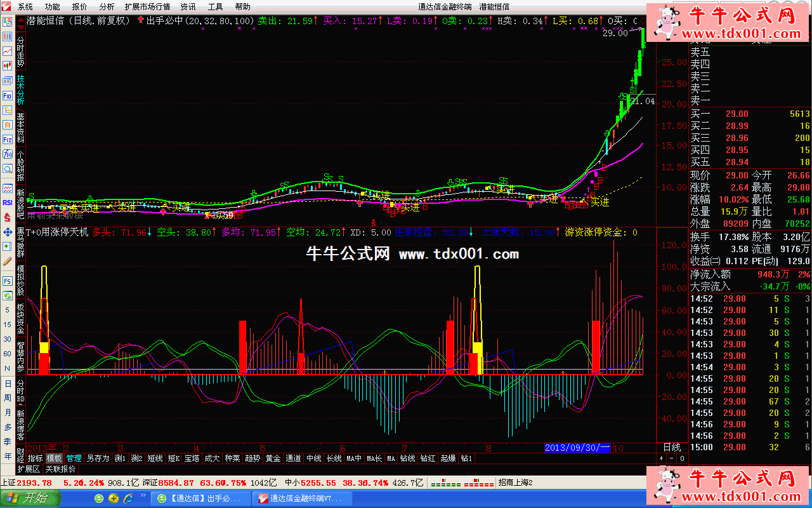The width and height of the screenshot is (812, 508).
Task: Open the 分析 menu
Action: tap(107, 6)
